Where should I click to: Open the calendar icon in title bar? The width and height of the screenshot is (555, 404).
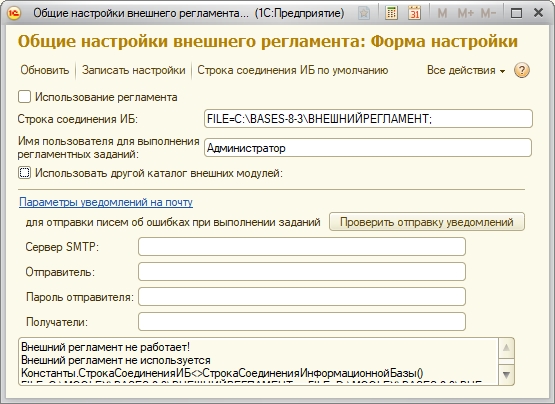414,13
